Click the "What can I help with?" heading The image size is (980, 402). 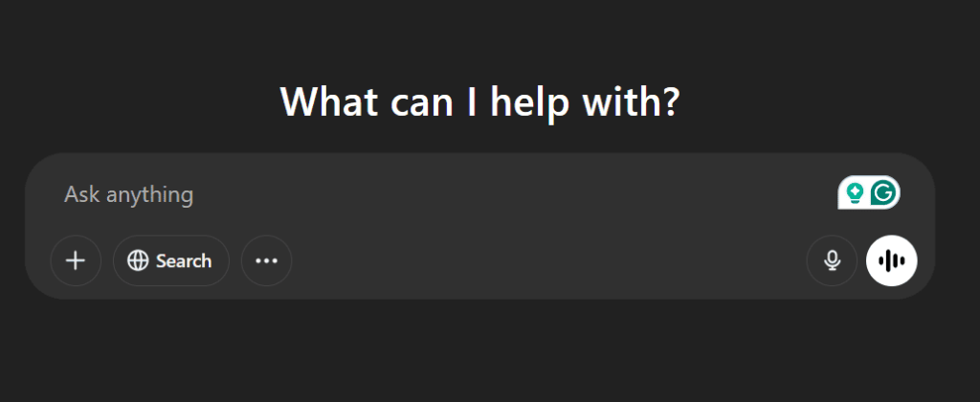click(479, 101)
